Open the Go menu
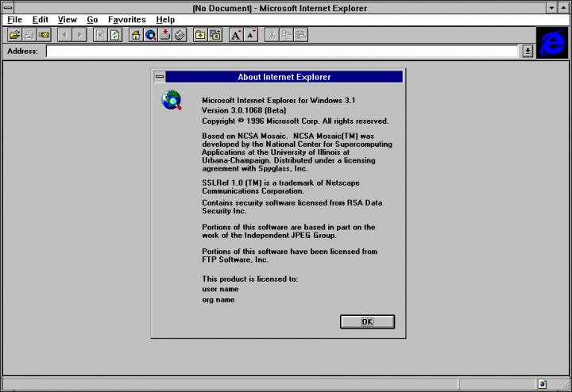Screen dimensions: 572x392 point(92,20)
